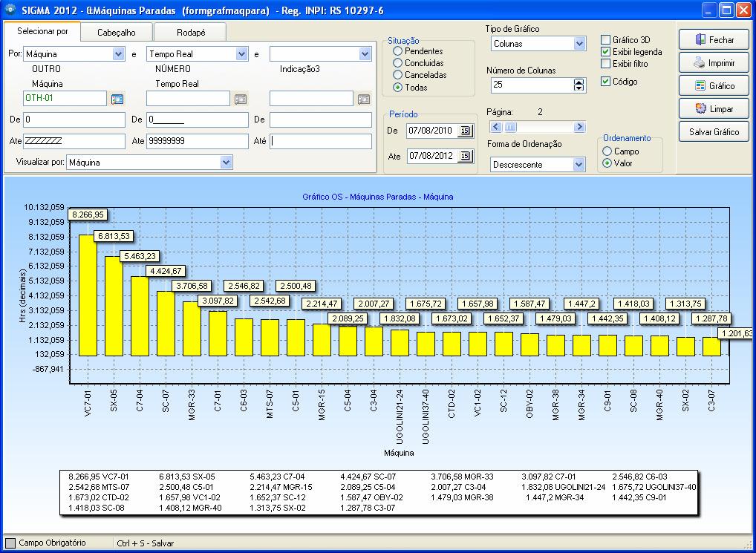Click the C7-04 yellow bar

(140, 316)
